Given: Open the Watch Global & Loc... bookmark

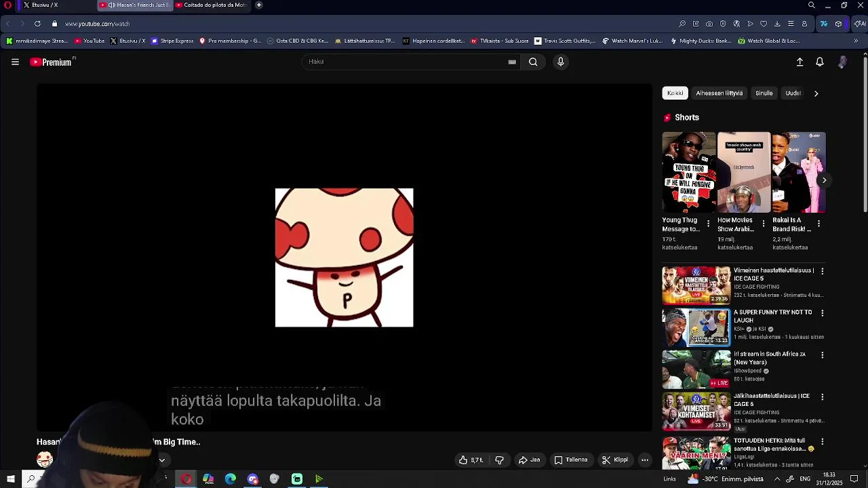Looking at the screenshot, I should point(769,41).
